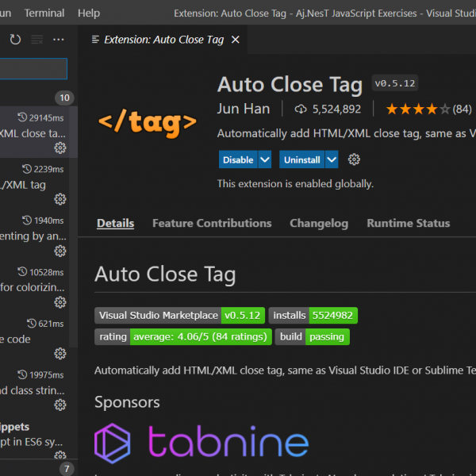Open the extensions views more actions ellipsis
This screenshot has height=476, width=476.
[59, 39]
